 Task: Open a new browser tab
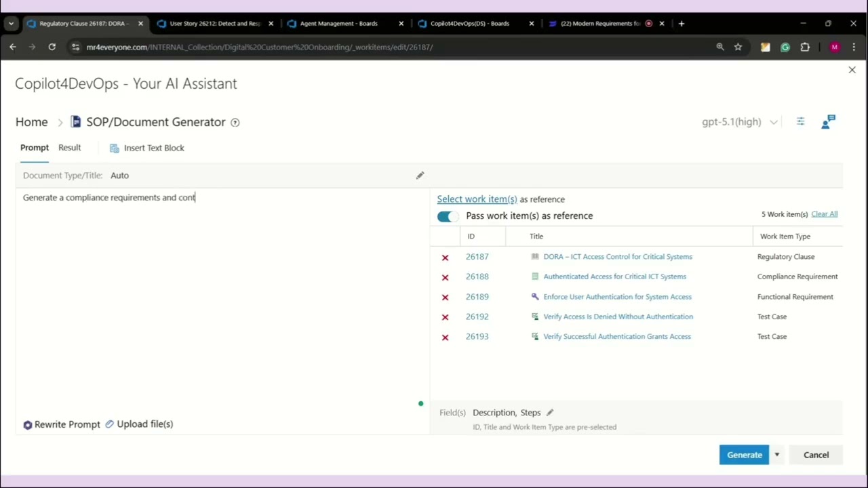682,23
